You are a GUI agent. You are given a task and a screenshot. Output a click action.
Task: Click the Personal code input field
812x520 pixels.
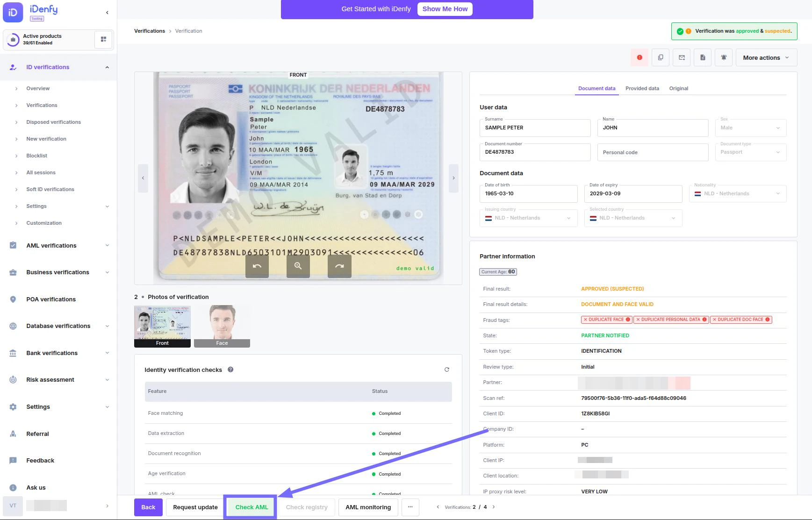pyautogui.click(x=653, y=152)
